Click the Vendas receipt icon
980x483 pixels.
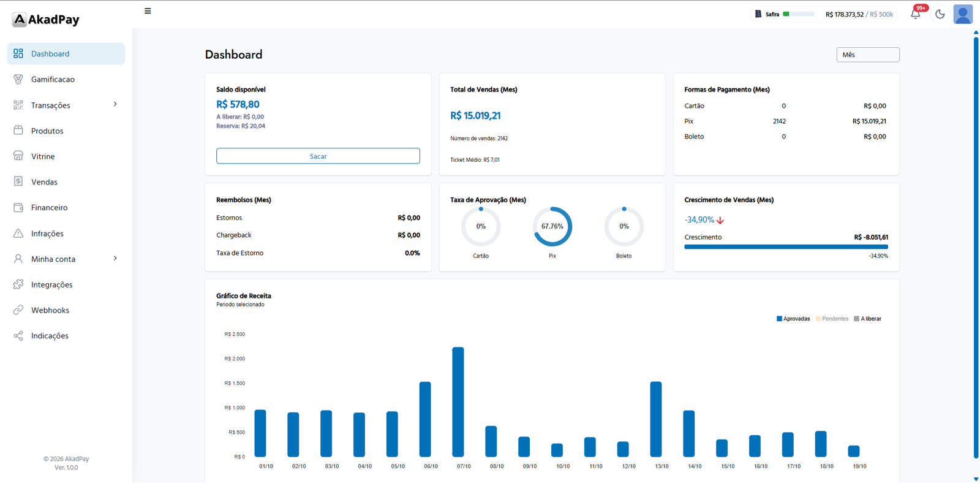click(x=18, y=182)
